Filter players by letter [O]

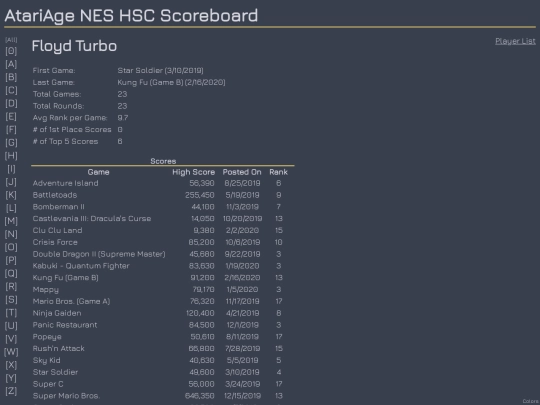click(x=11, y=247)
